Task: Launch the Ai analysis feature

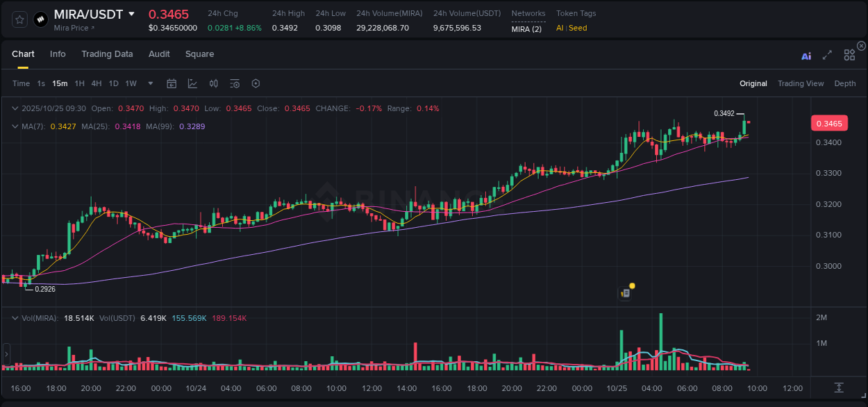Action: coord(806,56)
